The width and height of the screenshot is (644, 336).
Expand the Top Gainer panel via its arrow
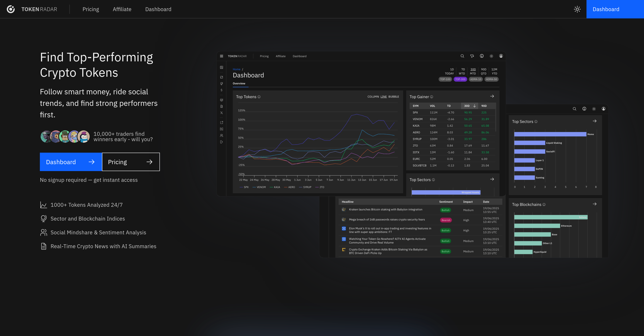[492, 96]
